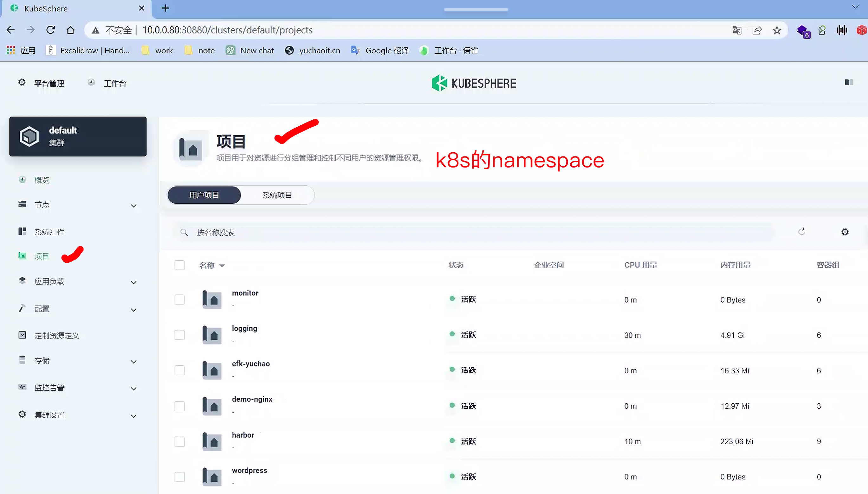Bookmark this page with star icon
Screen dimensions: 868x494
click(777, 30)
